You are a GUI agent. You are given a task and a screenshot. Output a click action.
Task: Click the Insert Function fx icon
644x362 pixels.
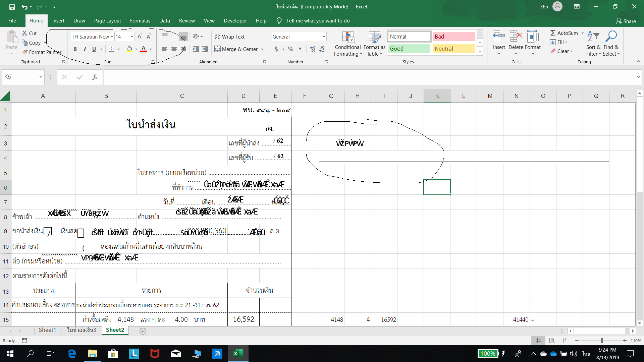[x=95, y=77]
